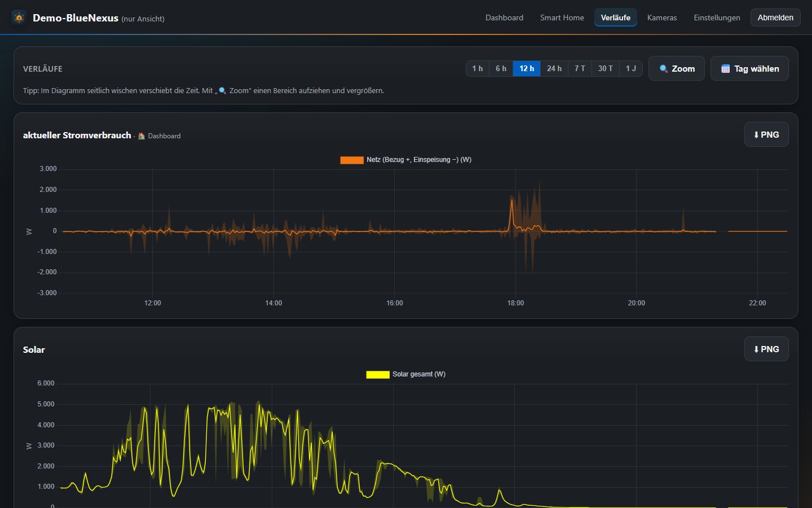Open the Dashboard nav tab
This screenshot has height=508, width=812.
pos(504,17)
